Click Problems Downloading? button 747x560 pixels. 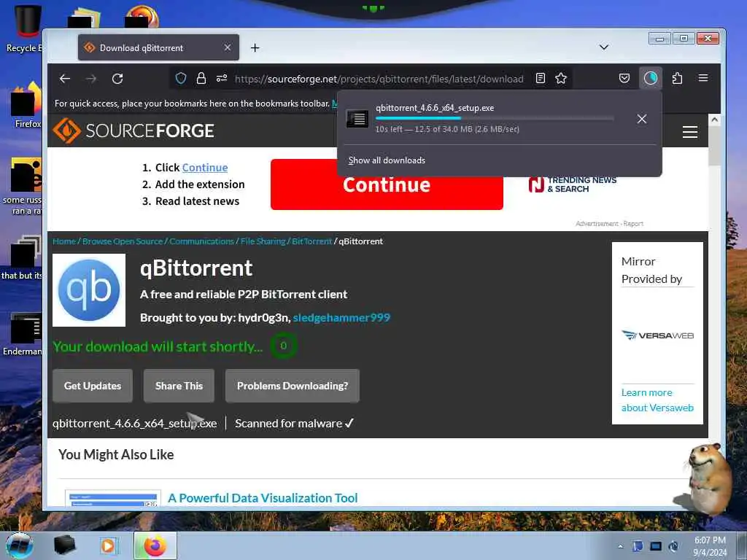[x=292, y=386]
